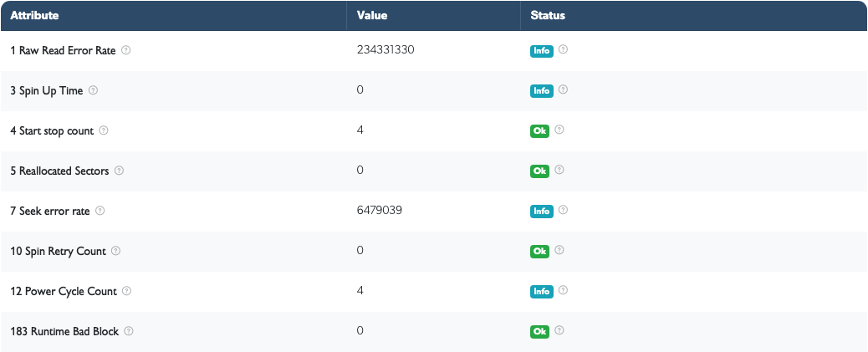Open help icon beside Power Cycle Count
Screen dimensions: 868x352
pyautogui.click(x=127, y=291)
